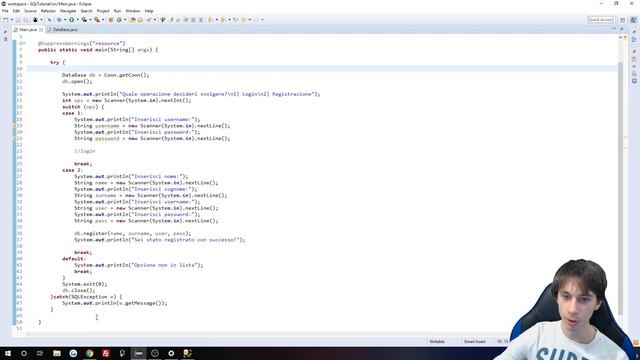Open the Navigate menu
The image size is (640, 360).
pos(68,11)
